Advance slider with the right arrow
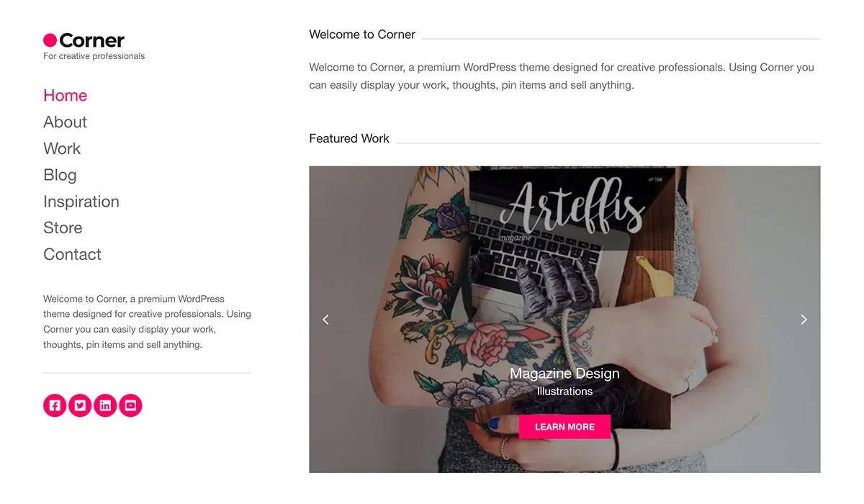The width and height of the screenshot is (864, 504). pyautogui.click(x=804, y=319)
